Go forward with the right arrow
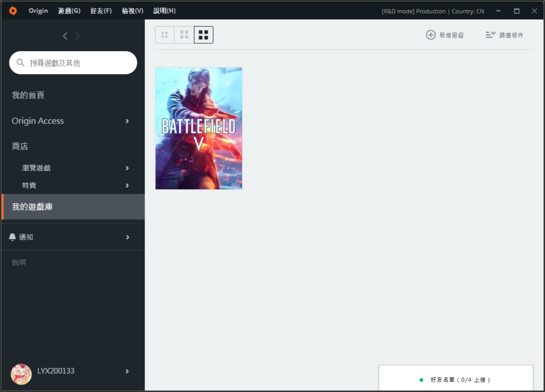This screenshot has width=545, height=392. [77, 36]
